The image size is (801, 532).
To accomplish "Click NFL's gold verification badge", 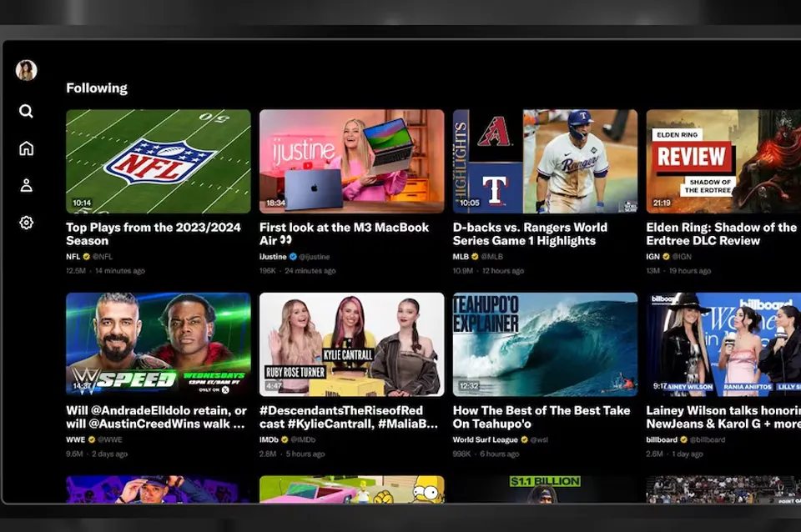I will click(85, 256).
